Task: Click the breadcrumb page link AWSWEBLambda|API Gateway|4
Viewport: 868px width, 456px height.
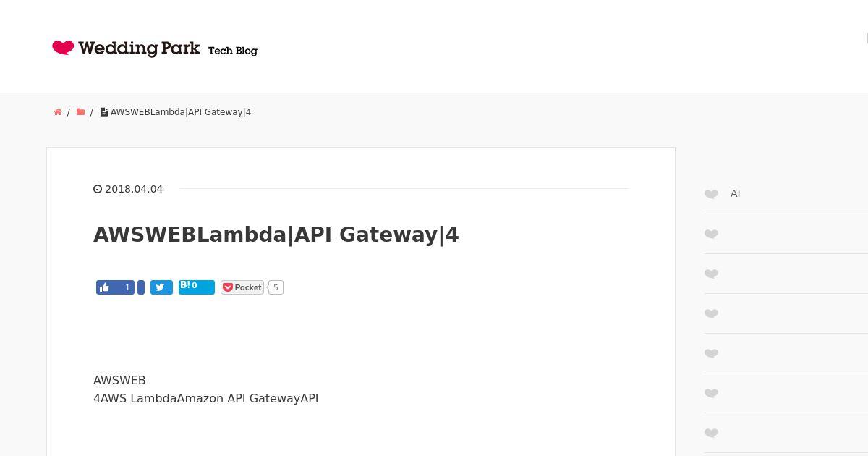Action: coord(181,112)
